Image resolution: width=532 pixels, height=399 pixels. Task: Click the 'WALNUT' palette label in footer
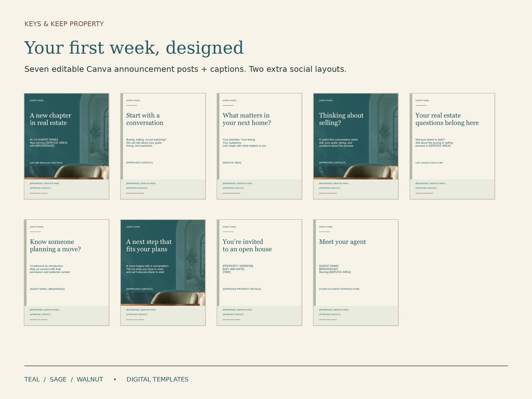(90, 379)
